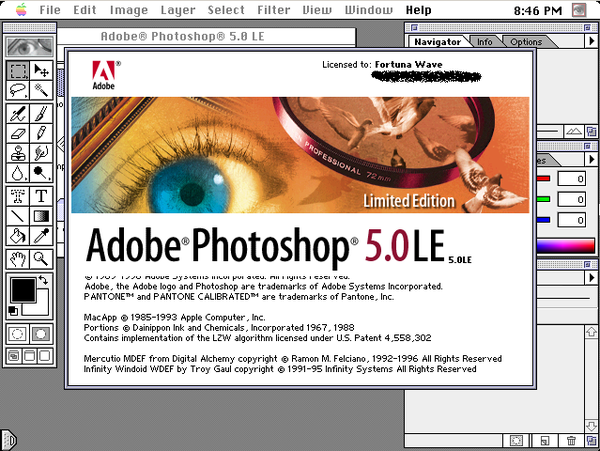This screenshot has height=451, width=600.
Task: Open the application switcher menu icon
Action: click(579, 10)
